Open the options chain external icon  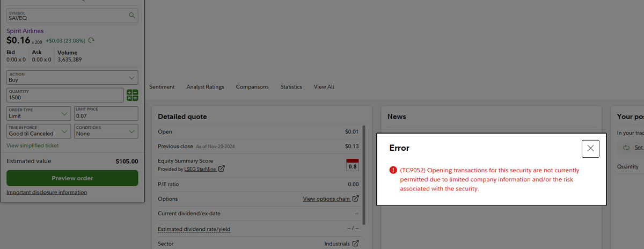click(x=355, y=199)
